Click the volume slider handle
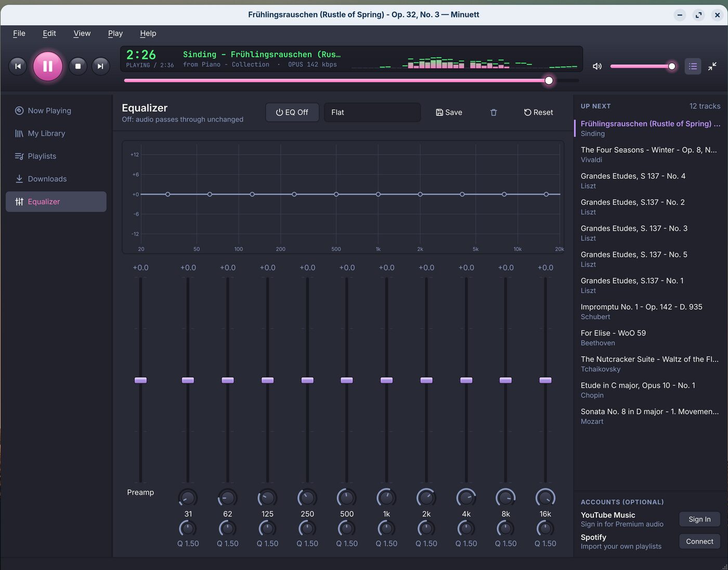728x570 pixels. coord(672,66)
